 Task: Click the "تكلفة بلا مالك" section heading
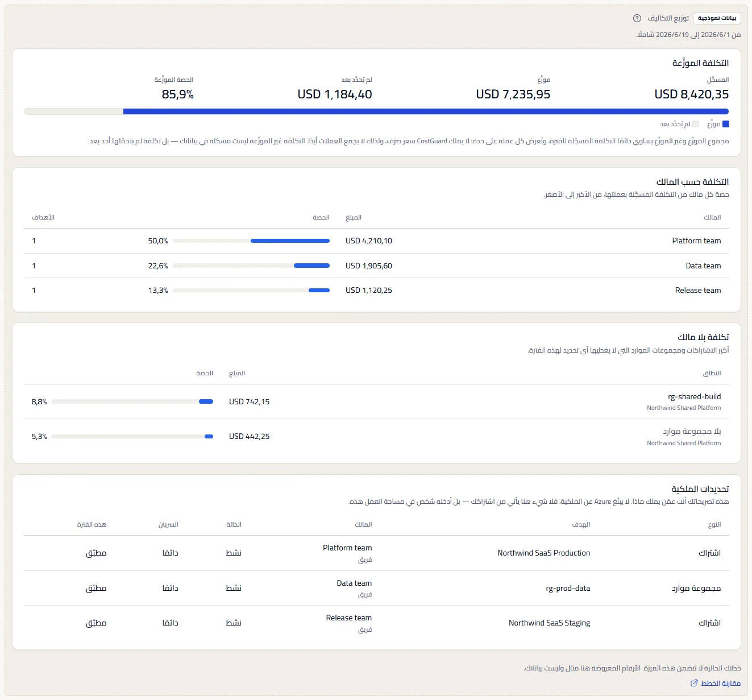pos(703,337)
